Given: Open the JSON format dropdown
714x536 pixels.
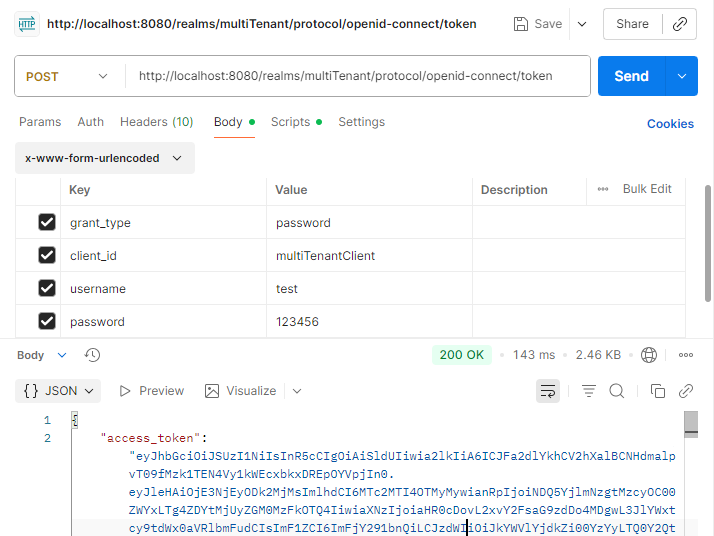Looking at the screenshot, I should tap(61, 391).
